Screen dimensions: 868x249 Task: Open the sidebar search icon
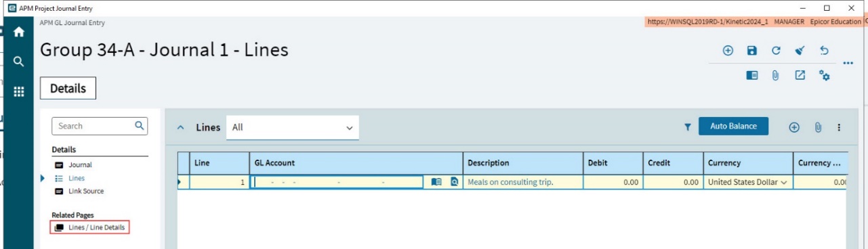pyautogui.click(x=19, y=62)
